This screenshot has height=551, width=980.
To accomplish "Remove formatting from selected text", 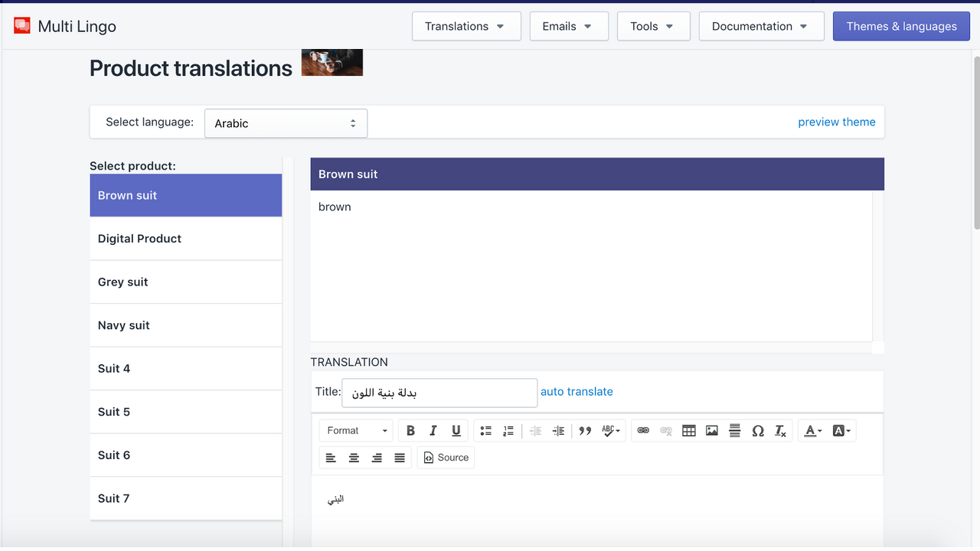I will 780,431.
